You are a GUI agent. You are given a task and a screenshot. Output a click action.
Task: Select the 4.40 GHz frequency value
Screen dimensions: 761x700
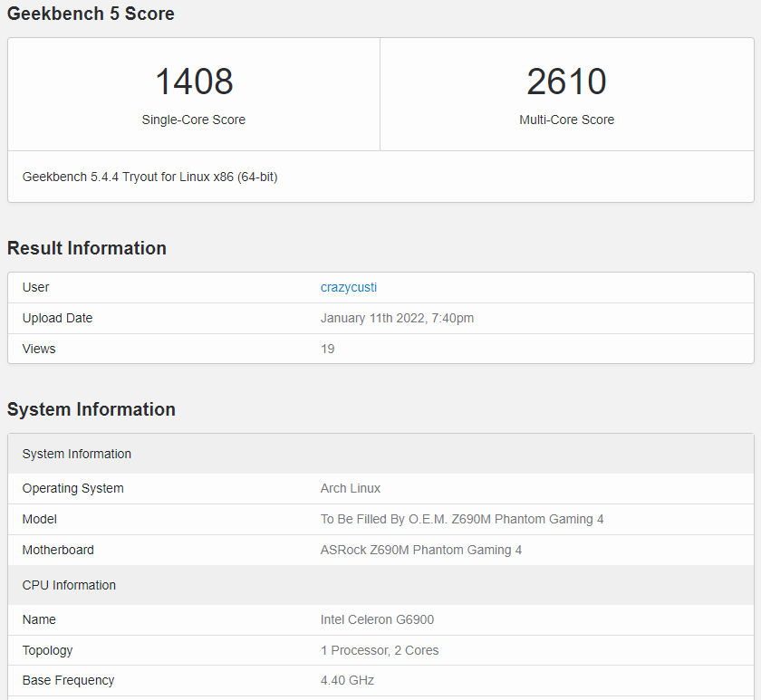tap(347, 681)
